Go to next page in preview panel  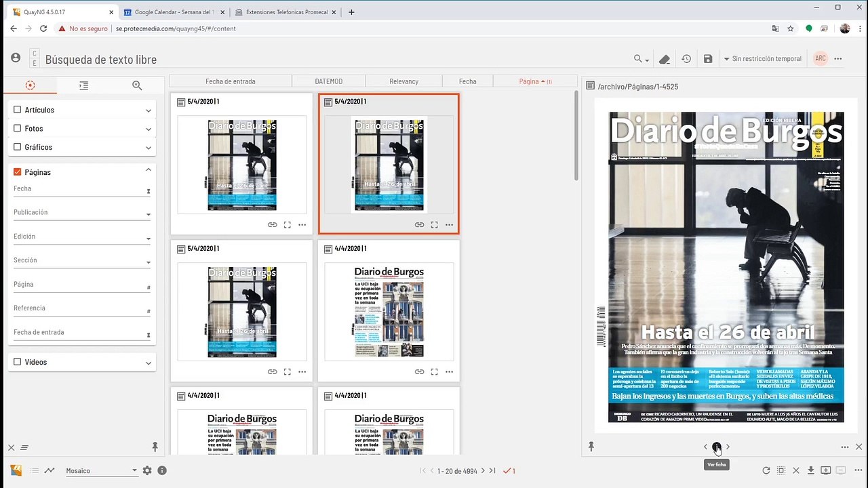[x=728, y=447]
